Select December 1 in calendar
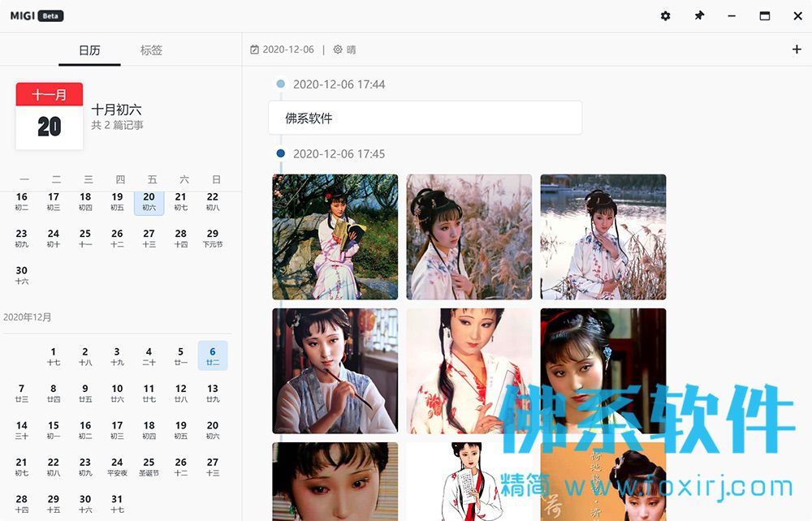The height and width of the screenshot is (521, 812). pos(54,356)
